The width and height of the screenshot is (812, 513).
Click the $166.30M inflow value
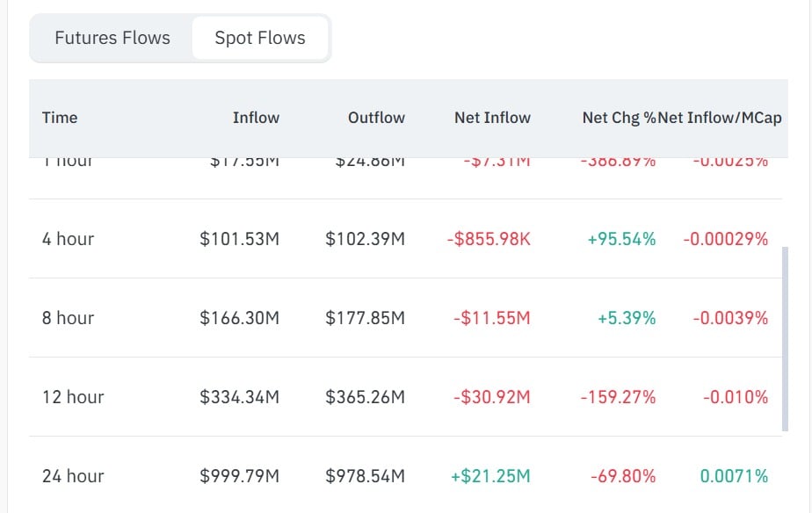coord(239,317)
